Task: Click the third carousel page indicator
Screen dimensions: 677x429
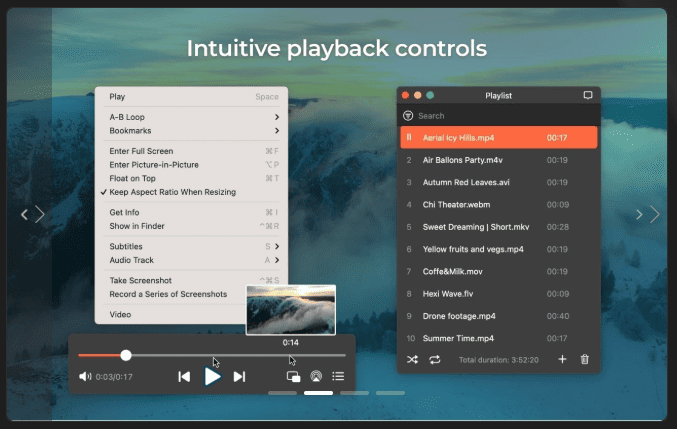Action: (354, 393)
